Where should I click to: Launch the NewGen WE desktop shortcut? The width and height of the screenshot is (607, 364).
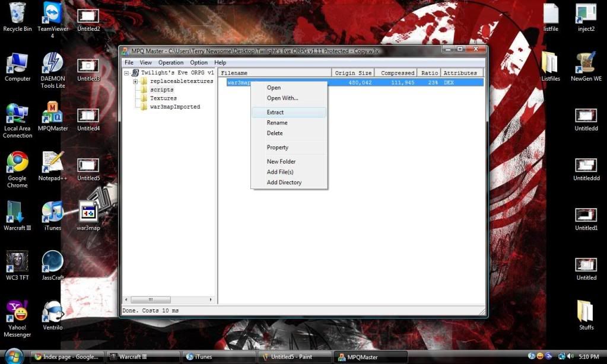tap(586, 68)
